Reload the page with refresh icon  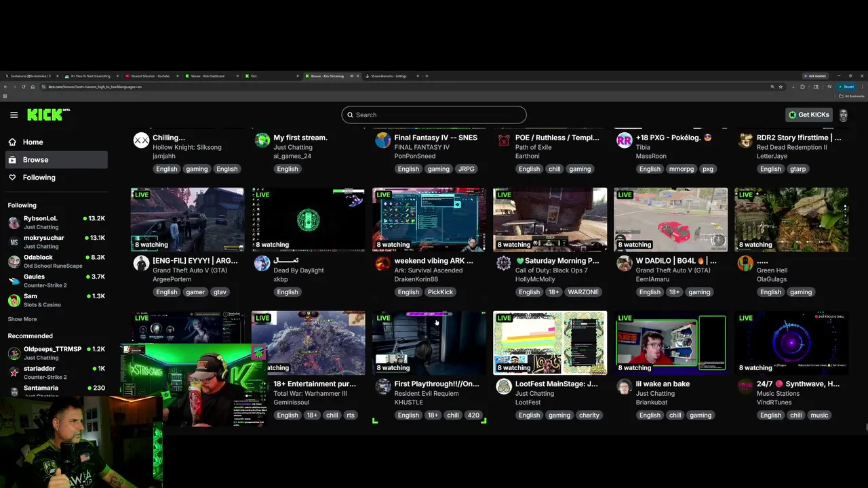(x=24, y=87)
